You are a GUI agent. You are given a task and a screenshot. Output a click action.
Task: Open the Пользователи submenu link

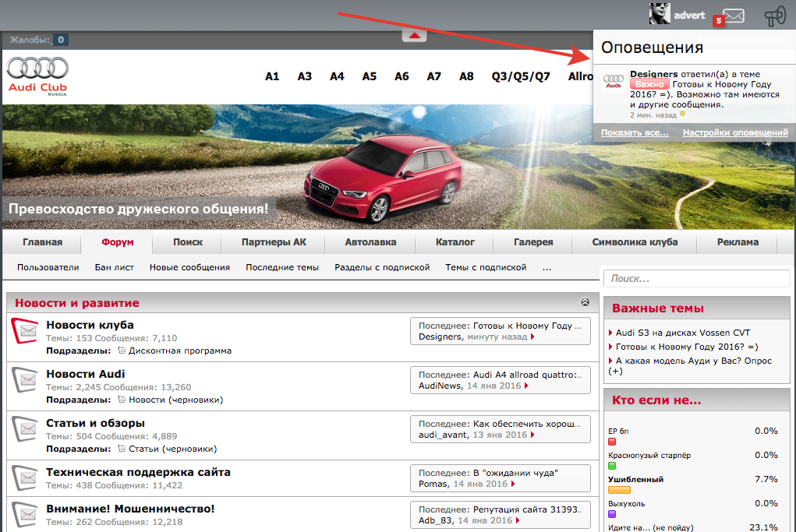coord(48,267)
